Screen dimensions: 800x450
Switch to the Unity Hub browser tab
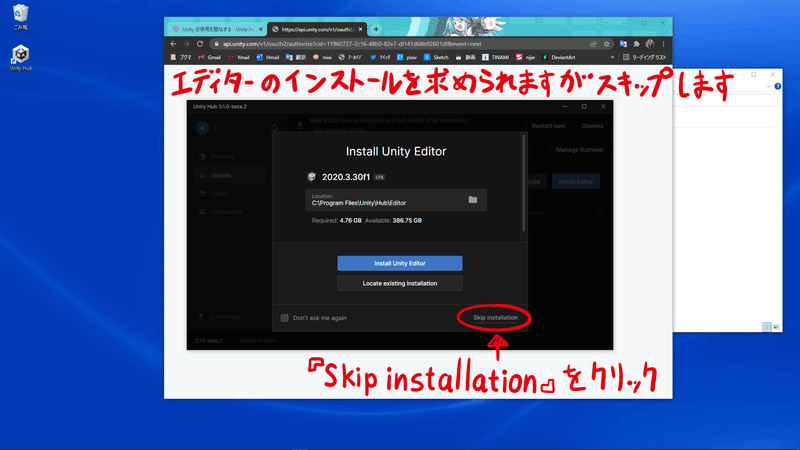coord(217,29)
